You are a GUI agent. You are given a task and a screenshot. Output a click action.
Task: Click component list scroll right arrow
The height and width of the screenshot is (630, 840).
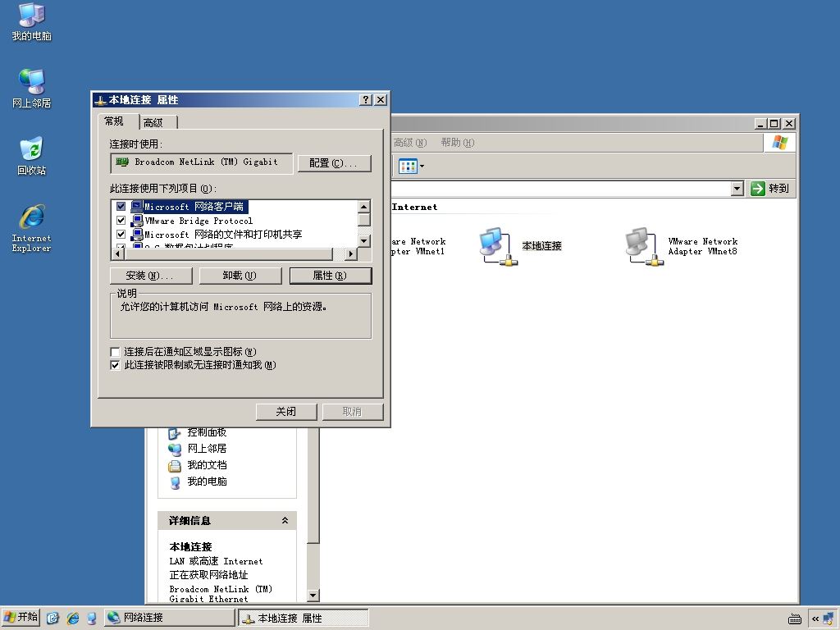pos(351,254)
